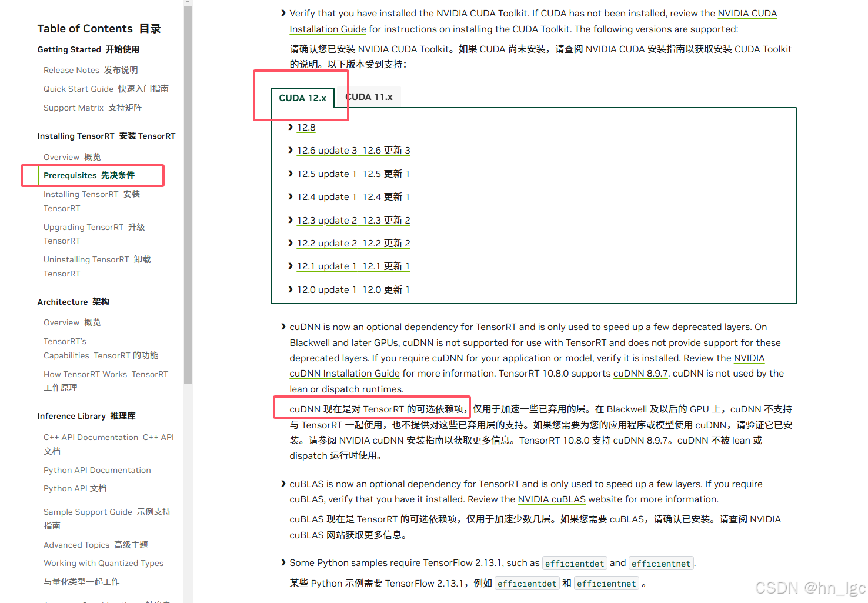Click the first efficientdet code label

click(x=575, y=564)
